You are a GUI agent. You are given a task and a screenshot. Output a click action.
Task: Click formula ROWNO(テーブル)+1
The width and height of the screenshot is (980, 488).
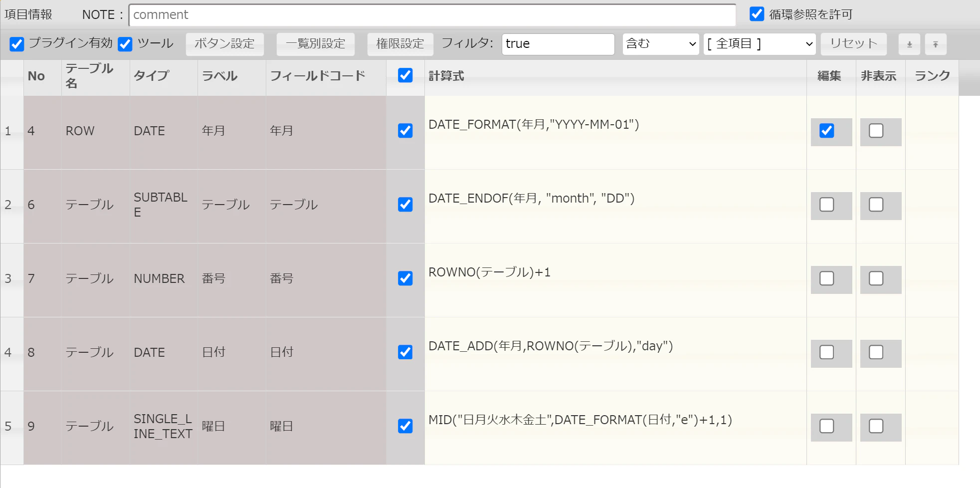(490, 272)
